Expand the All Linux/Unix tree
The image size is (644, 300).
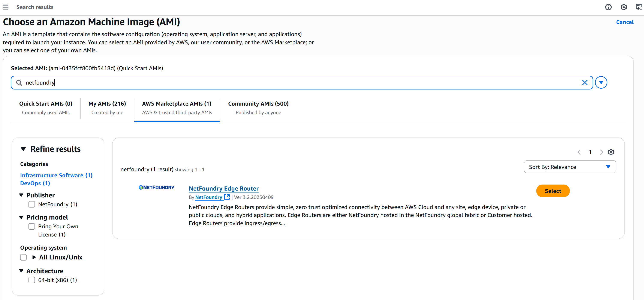point(34,257)
